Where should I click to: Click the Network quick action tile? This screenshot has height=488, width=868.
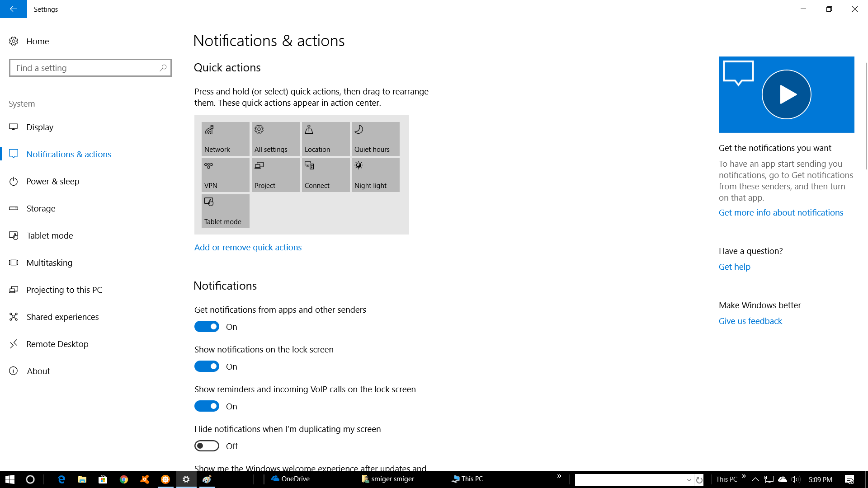225,139
